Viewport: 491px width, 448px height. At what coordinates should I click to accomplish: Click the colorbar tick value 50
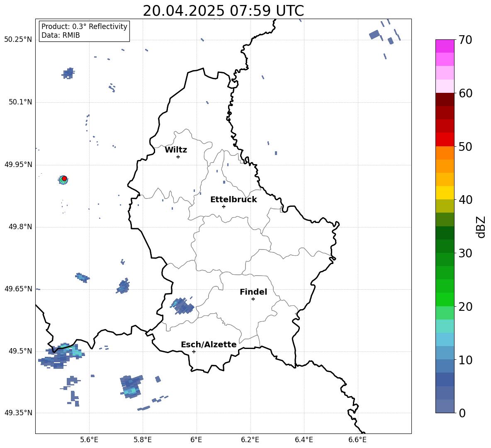[x=465, y=146]
